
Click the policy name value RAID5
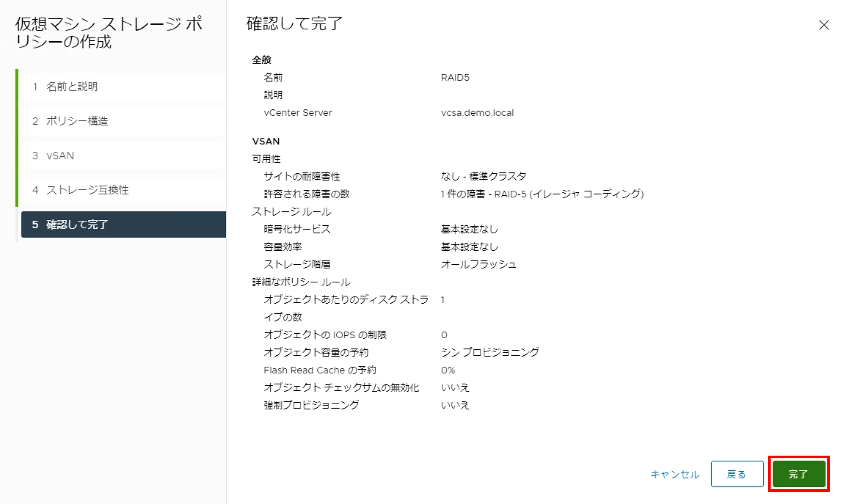pos(455,78)
